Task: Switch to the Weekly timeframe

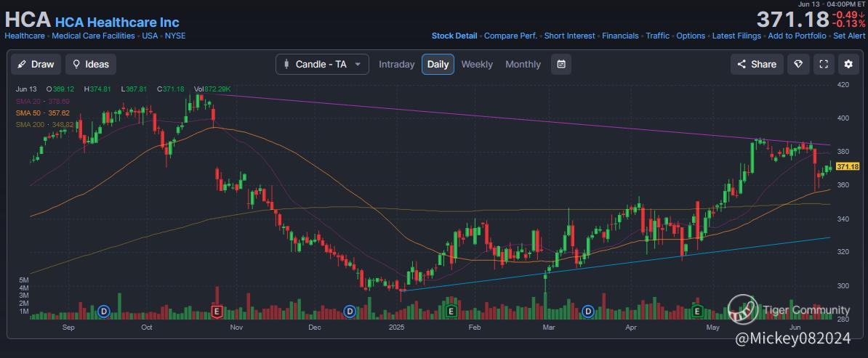Action: (x=477, y=64)
